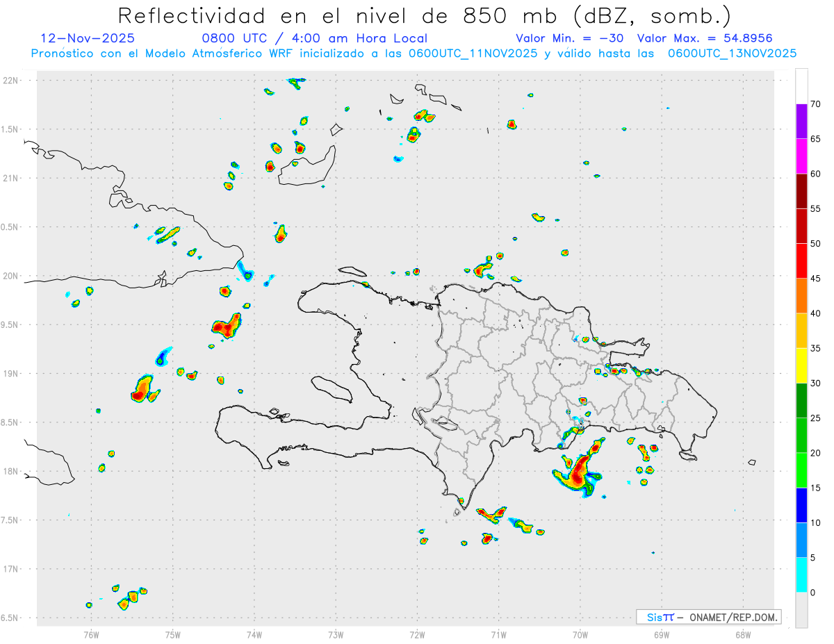The height and width of the screenshot is (644, 834).
Task: Click the ONAMET/REP.DOM. credit box
Action: 708,617
